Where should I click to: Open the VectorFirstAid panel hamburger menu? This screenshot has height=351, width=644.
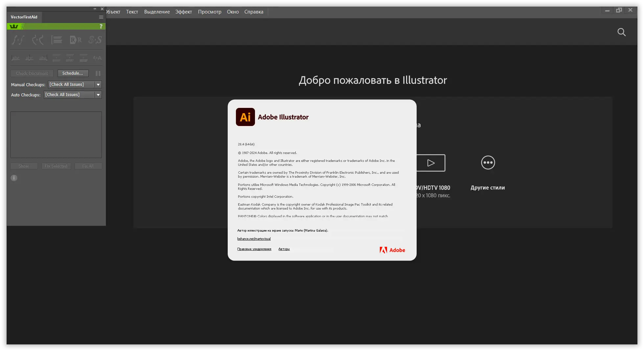point(101,17)
